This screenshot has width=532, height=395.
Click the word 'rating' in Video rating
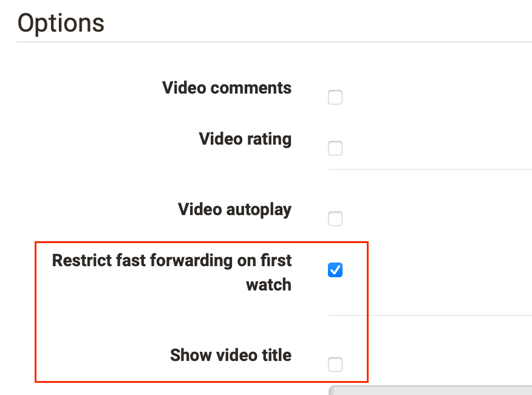click(269, 140)
